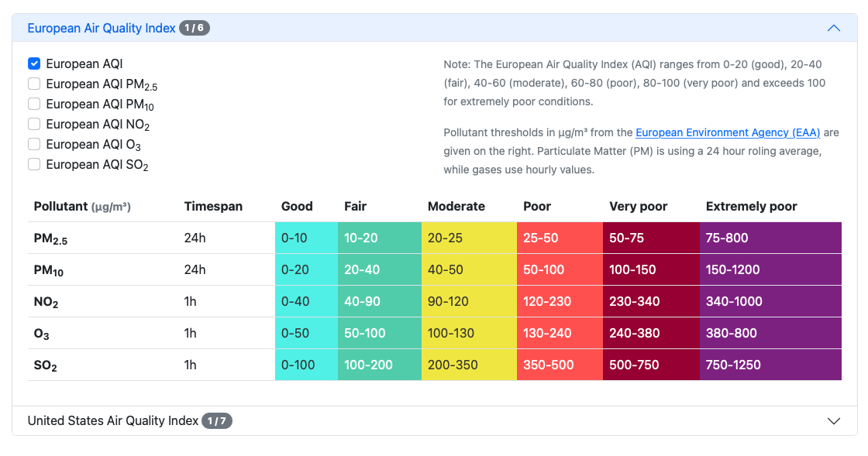Viewport: 868px width, 456px height.
Task: Select the Extremely poor 750-1250 SO2 cell
Action: [x=770, y=364]
